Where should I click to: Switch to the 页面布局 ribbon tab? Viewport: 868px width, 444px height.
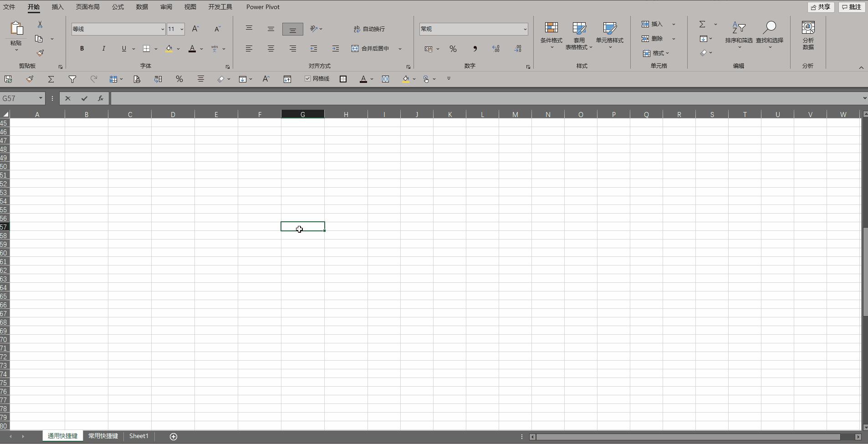click(87, 7)
